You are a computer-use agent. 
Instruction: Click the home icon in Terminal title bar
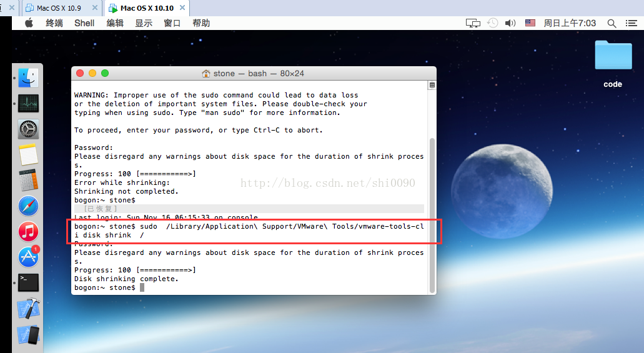pyautogui.click(x=206, y=74)
